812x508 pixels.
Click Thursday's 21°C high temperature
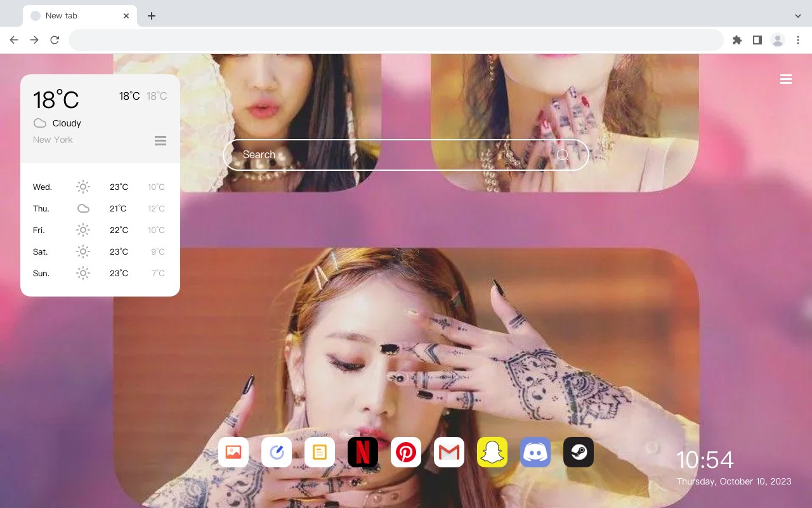coord(119,208)
